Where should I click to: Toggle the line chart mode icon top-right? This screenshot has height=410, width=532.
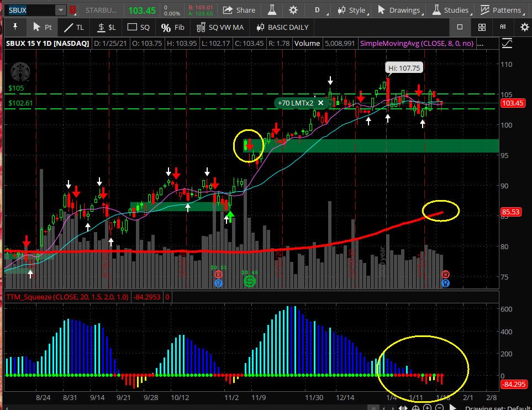click(507, 44)
